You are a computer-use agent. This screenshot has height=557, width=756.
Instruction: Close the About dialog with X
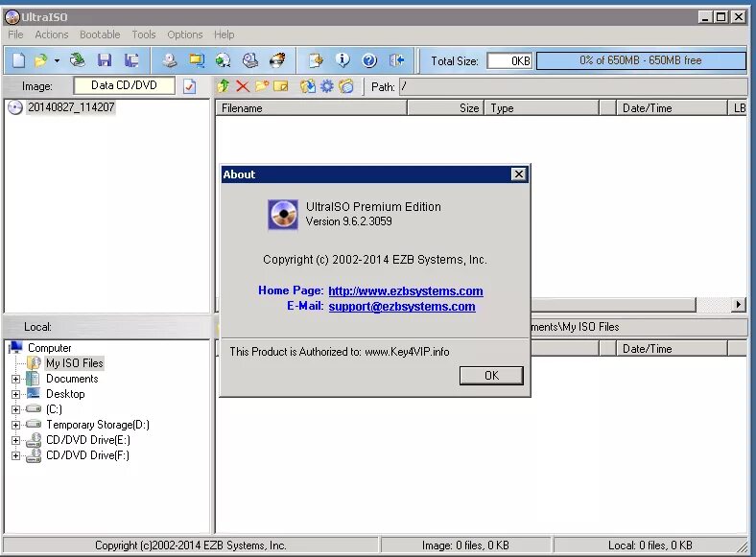tap(518, 174)
